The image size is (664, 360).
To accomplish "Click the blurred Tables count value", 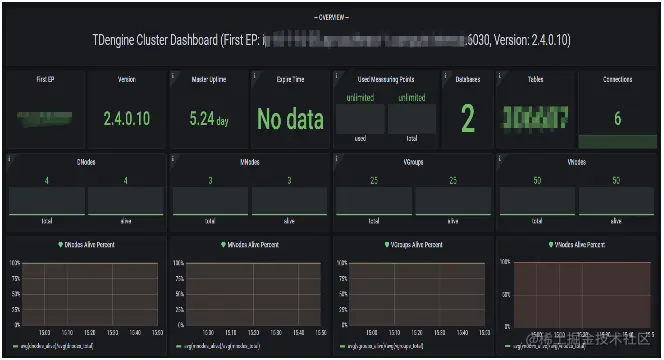I will [535, 118].
